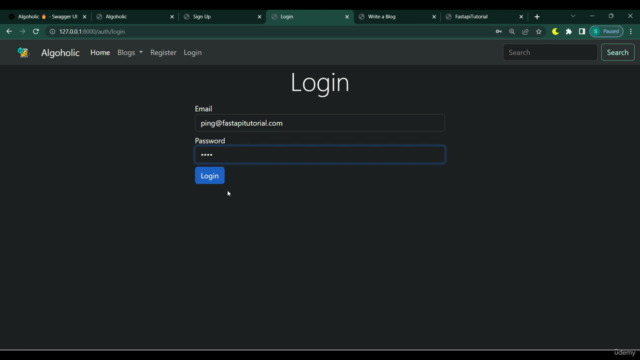Open the zoom magnifier icon in the address bar
Image resolution: width=640 pixels, height=360 pixels.
click(512, 31)
